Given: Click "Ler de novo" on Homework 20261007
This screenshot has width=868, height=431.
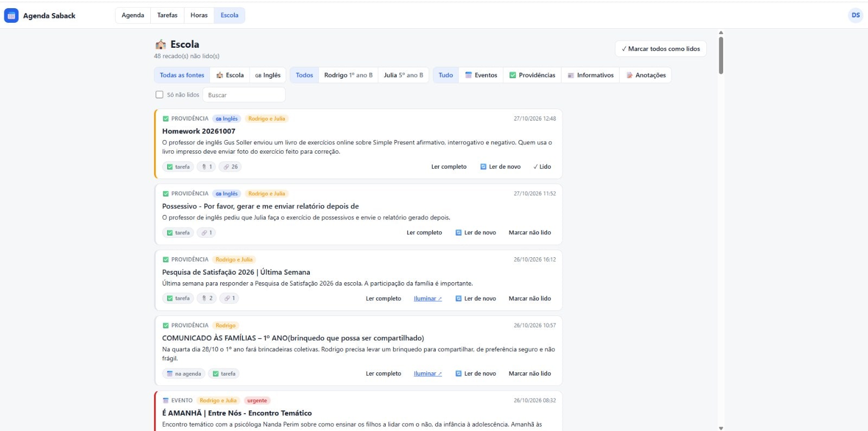Looking at the screenshot, I should point(500,167).
